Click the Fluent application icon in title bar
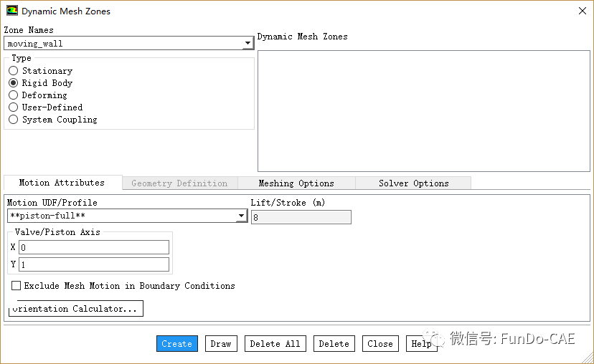Screen dimensions: 594x364 (x=12, y=11)
